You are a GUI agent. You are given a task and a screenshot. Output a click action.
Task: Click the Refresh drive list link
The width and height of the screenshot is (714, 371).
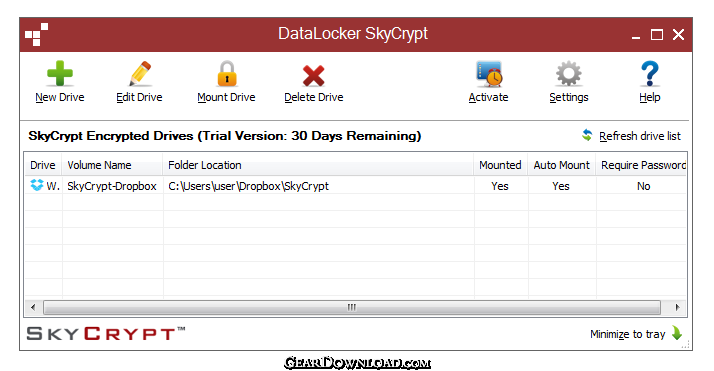click(x=639, y=136)
